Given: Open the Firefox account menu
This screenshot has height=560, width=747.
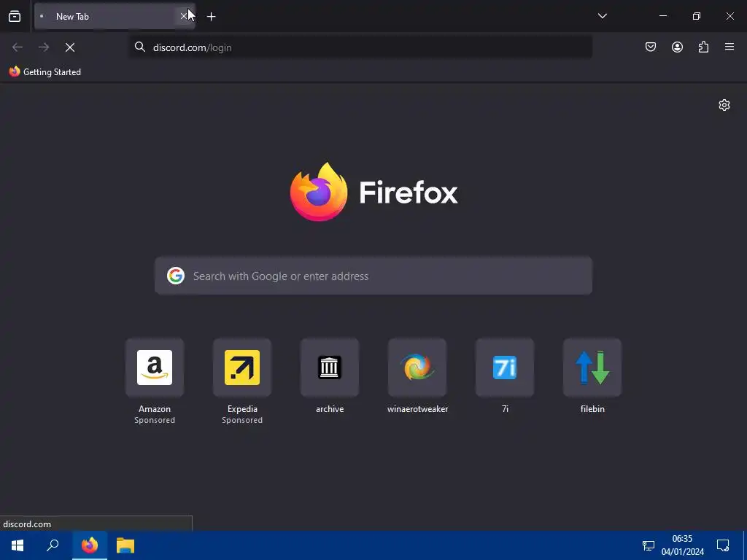Looking at the screenshot, I should pos(677,47).
